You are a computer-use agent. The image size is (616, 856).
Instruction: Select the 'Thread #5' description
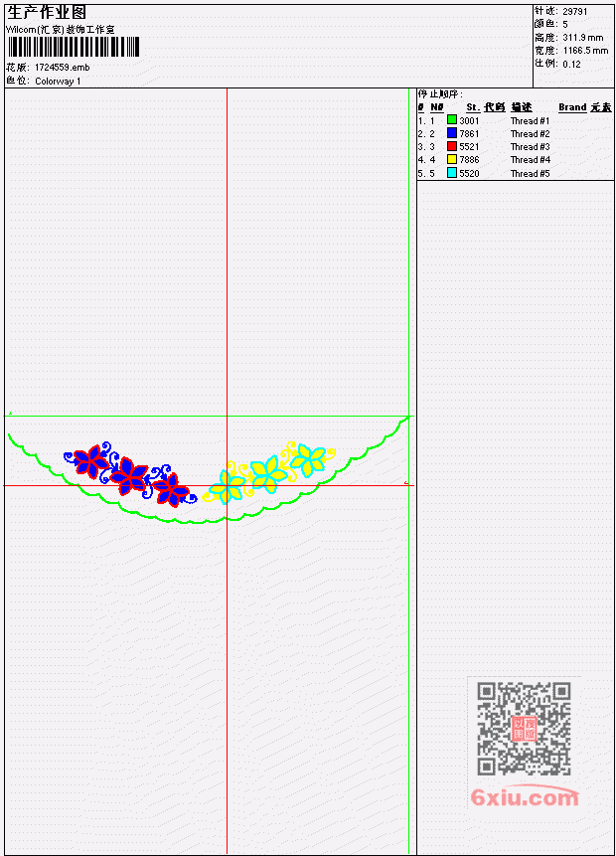[x=530, y=174]
